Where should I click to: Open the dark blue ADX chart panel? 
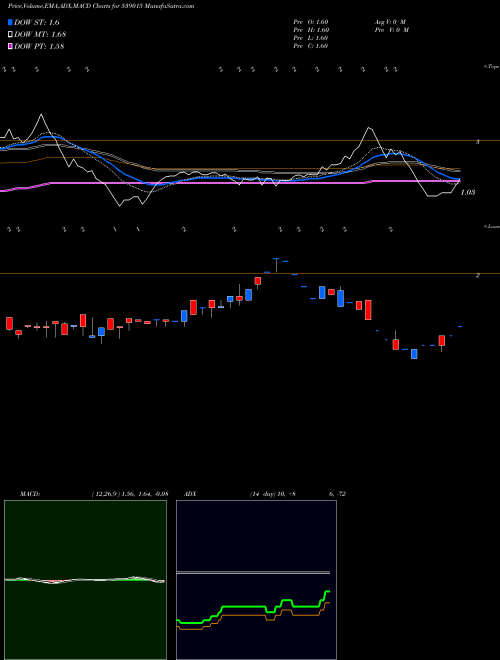pos(256,580)
